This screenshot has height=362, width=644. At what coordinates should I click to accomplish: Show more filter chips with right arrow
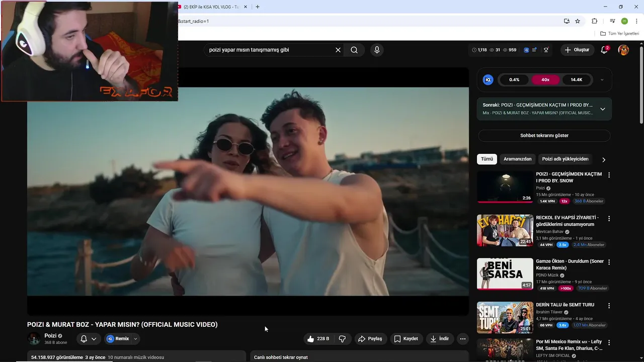coord(604,159)
